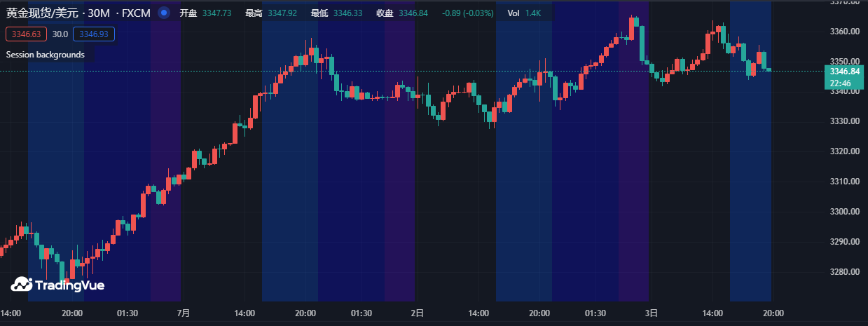Click the 3280.00 level on price axis
This screenshot has width=868, height=326.
tap(844, 272)
